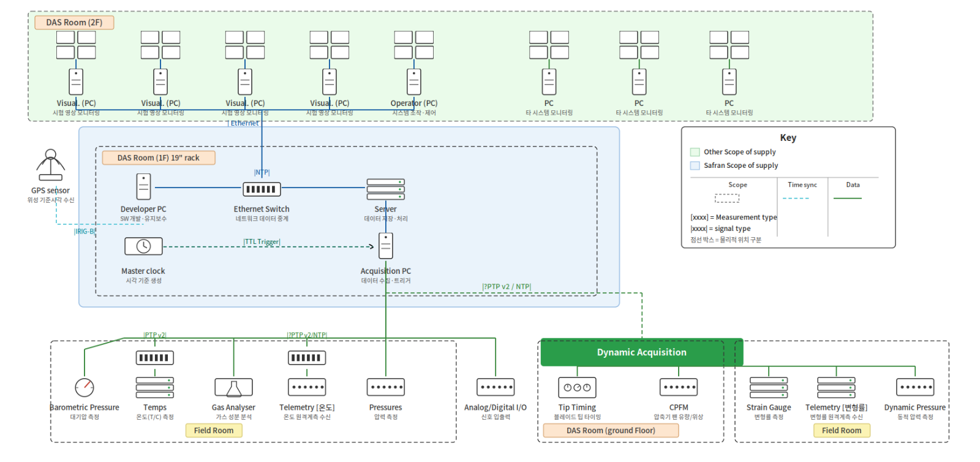Select the "블레이드 팁 타이밍" caption
The width and height of the screenshot is (980, 462).
(577, 417)
